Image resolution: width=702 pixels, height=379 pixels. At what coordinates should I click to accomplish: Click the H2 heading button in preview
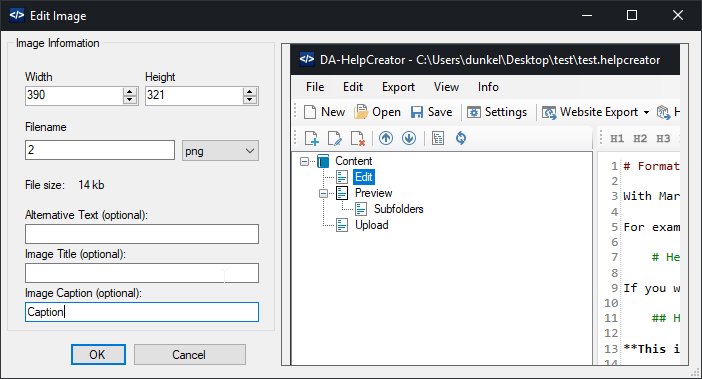tap(640, 139)
